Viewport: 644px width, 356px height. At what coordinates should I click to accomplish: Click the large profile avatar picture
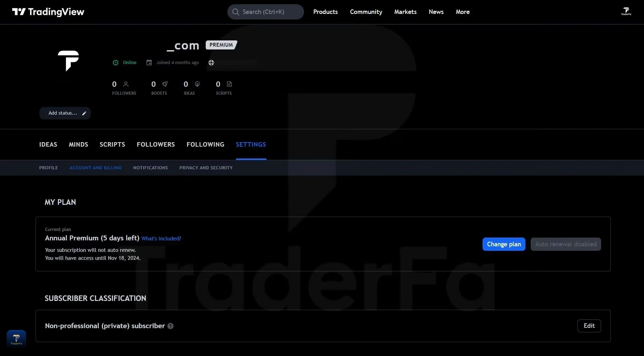68,61
